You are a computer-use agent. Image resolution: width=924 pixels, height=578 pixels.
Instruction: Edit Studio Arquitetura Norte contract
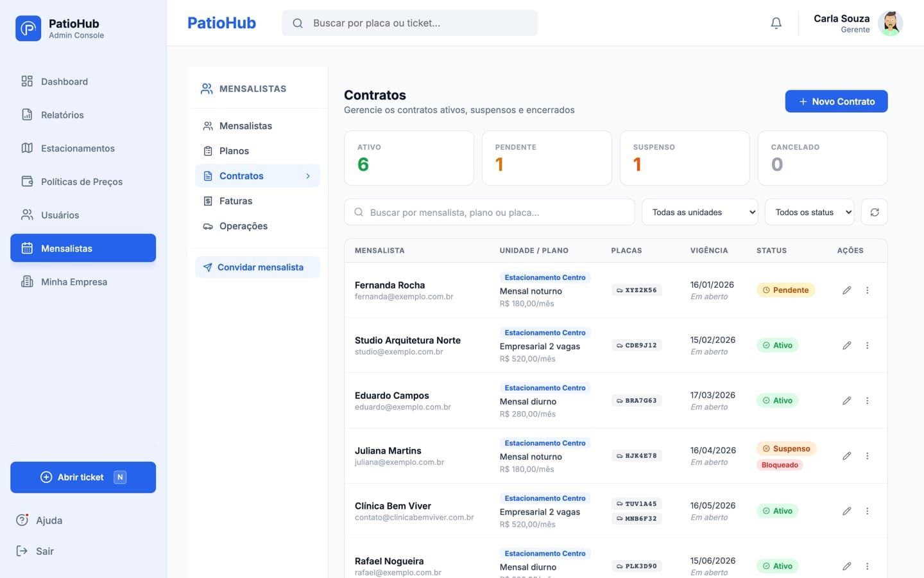[846, 346]
